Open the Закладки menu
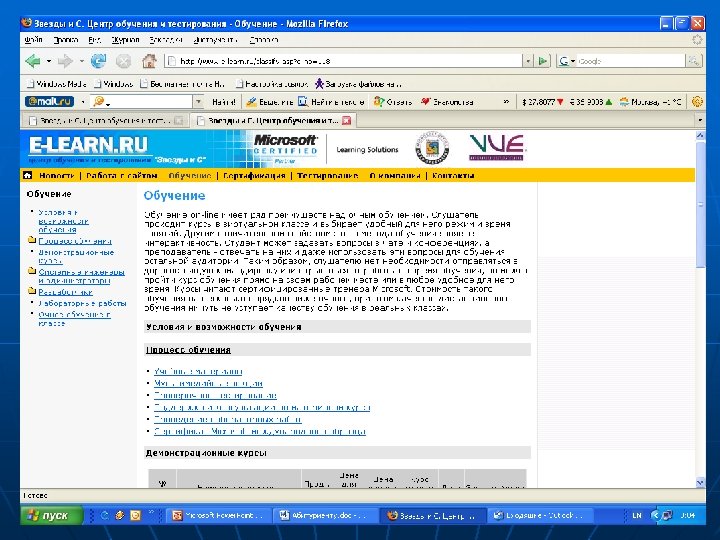The width and height of the screenshot is (720, 540). coord(166,40)
